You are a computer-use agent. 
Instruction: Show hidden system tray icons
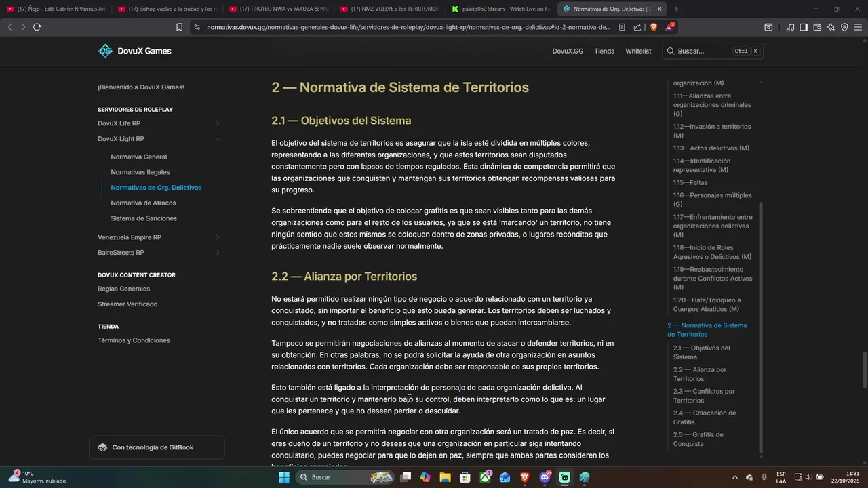735,477
